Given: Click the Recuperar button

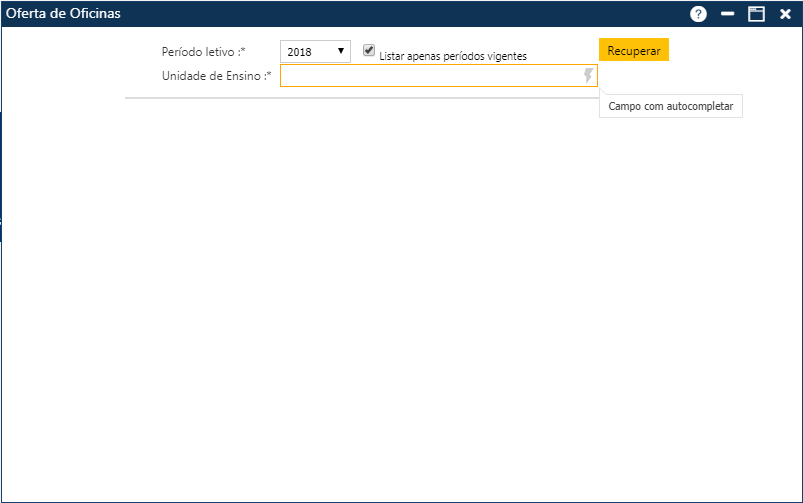Looking at the screenshot, I should tap(633, 50).
